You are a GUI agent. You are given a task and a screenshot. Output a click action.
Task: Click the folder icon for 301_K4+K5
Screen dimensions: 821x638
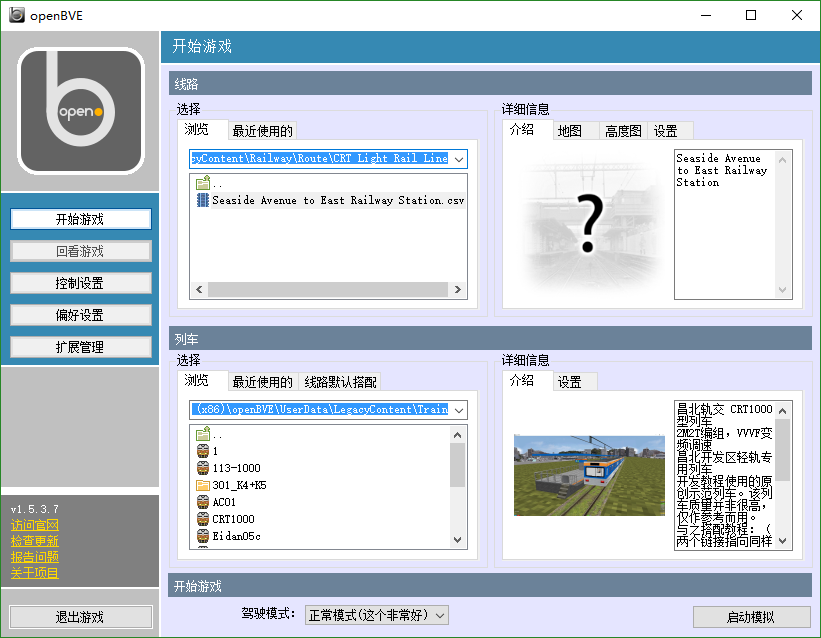(x=203, y=485)
